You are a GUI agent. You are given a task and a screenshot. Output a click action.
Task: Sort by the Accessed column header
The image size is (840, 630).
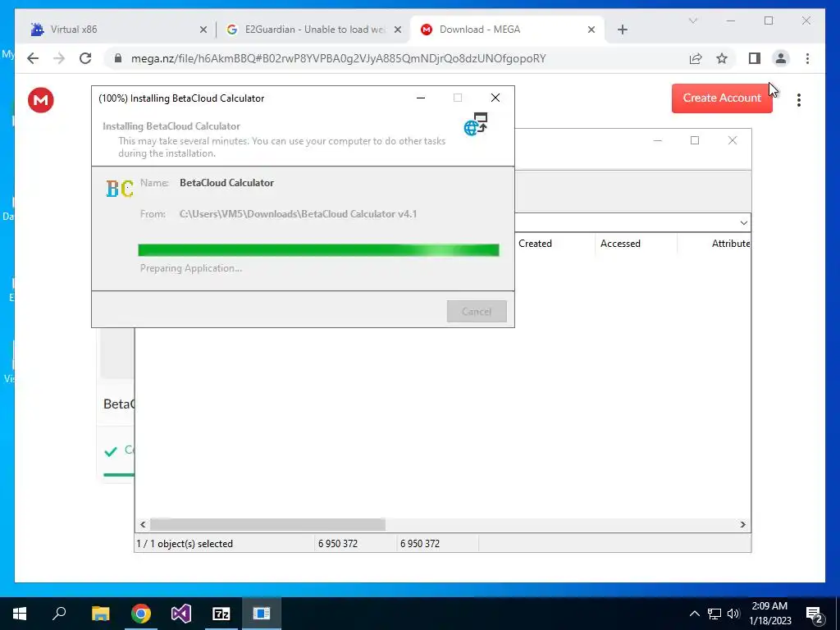636,243
